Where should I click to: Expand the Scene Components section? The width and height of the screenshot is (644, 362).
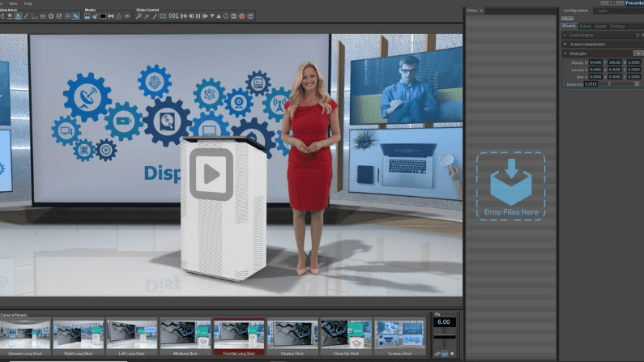coord(565,44)
